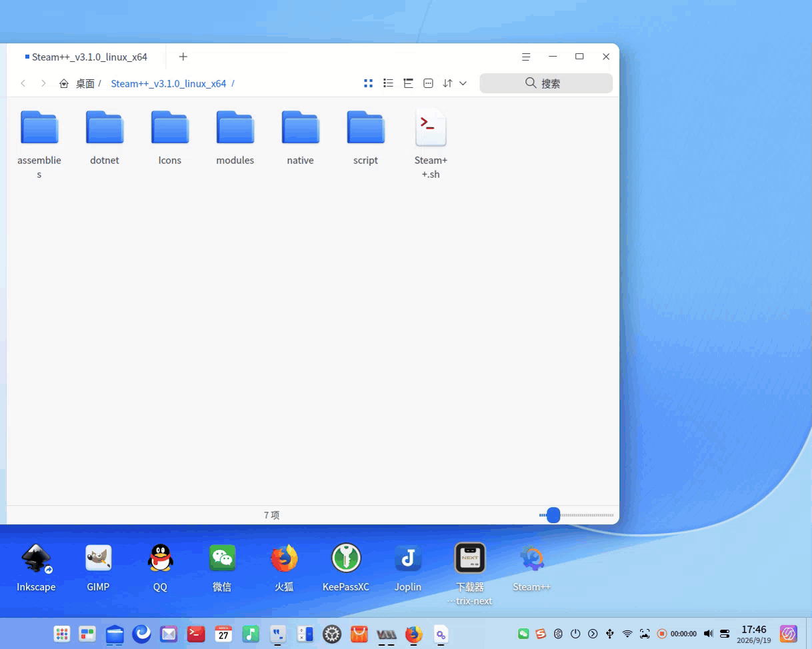Viewport: 812px width, 649px height.
Task: Open 下载器 desktop shortcut
Action: click(470, 574)
